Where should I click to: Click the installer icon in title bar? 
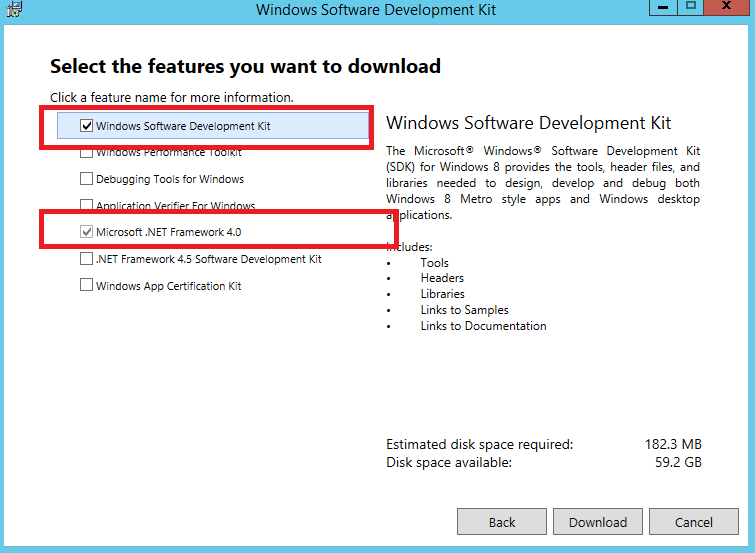pos(14,9)
